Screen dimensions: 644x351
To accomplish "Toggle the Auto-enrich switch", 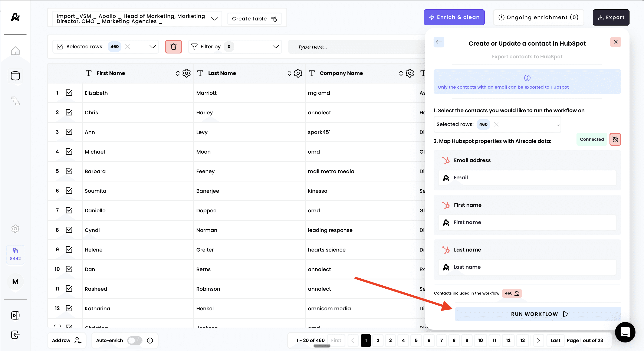I will tap(135, 341).
